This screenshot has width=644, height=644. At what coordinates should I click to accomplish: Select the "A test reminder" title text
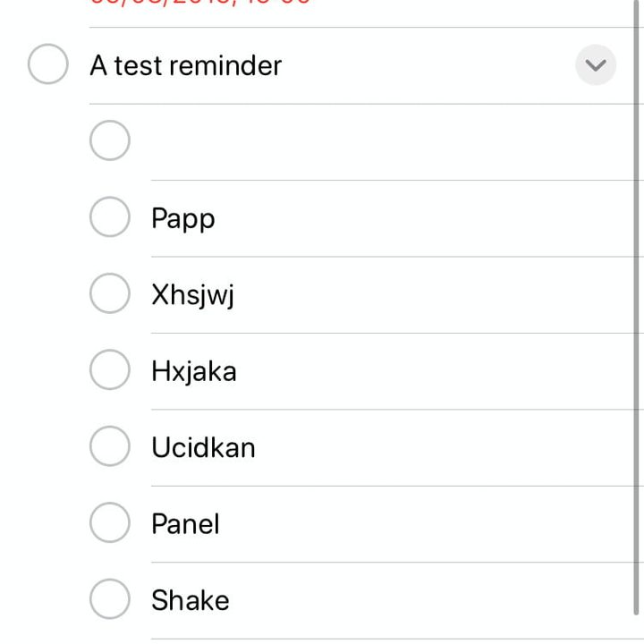click(186, 65)
